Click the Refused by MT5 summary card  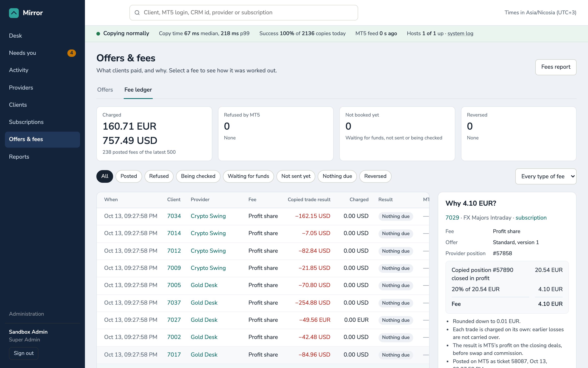coord(276,134)
